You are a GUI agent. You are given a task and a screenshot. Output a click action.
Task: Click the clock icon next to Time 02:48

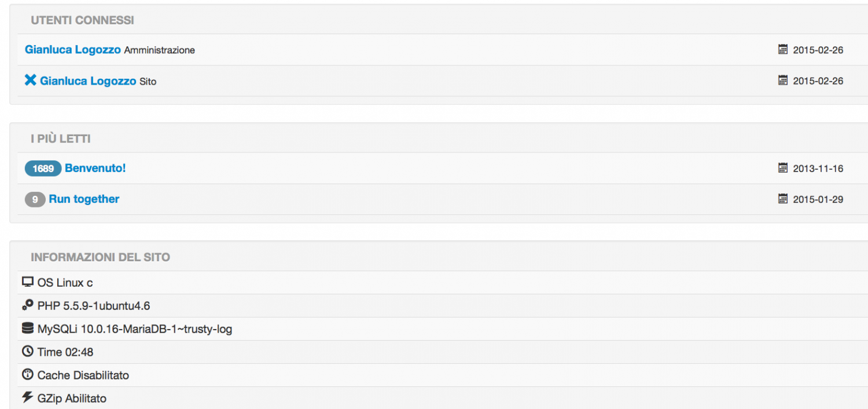click(27, 351)
